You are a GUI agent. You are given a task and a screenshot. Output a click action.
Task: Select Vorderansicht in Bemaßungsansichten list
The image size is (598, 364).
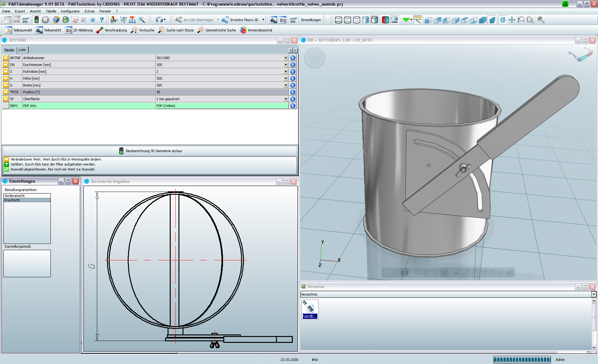tap(15, 196)
